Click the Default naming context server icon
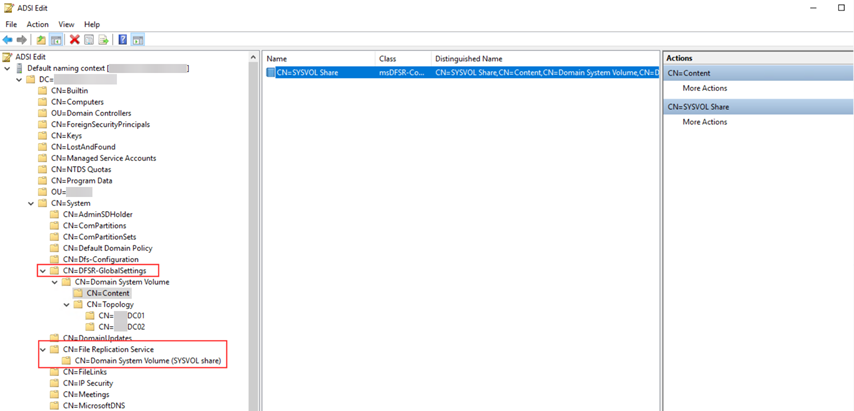Screen dimensions: 854x411 (x=20, y=68)
